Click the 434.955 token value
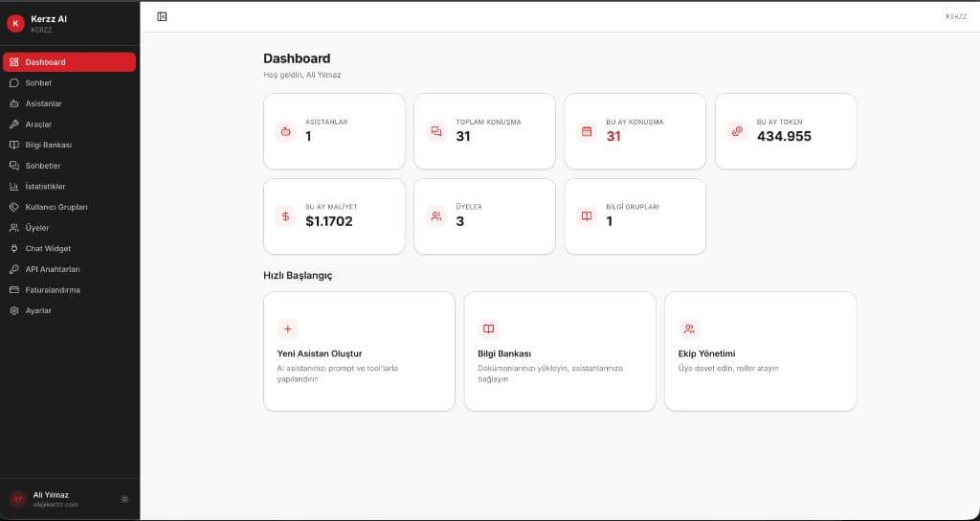Viewport: 980px width, 521px height. coord(784,136)
